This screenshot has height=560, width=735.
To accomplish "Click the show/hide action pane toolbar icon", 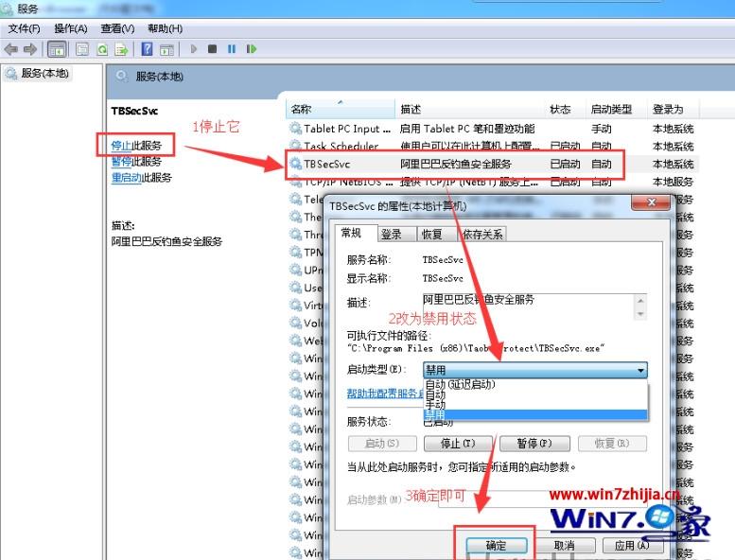I will tap(166, 49).
